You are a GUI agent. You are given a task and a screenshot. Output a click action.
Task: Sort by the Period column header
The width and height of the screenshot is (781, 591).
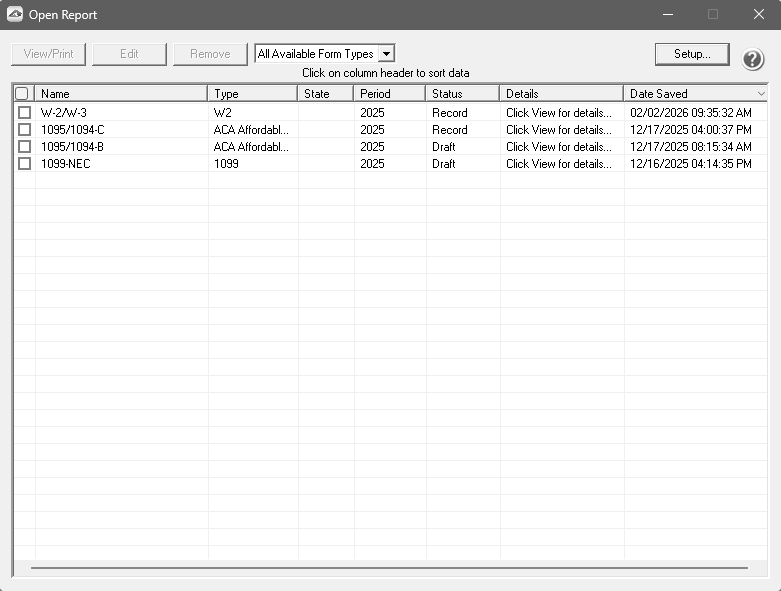(389, 94)
